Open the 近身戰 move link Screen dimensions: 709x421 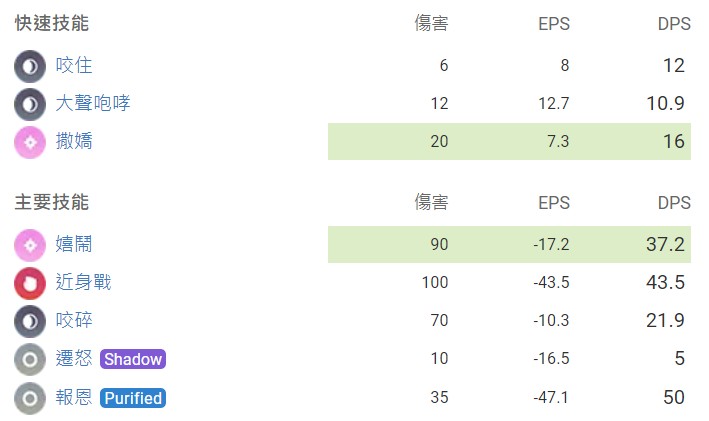point(83,283)
